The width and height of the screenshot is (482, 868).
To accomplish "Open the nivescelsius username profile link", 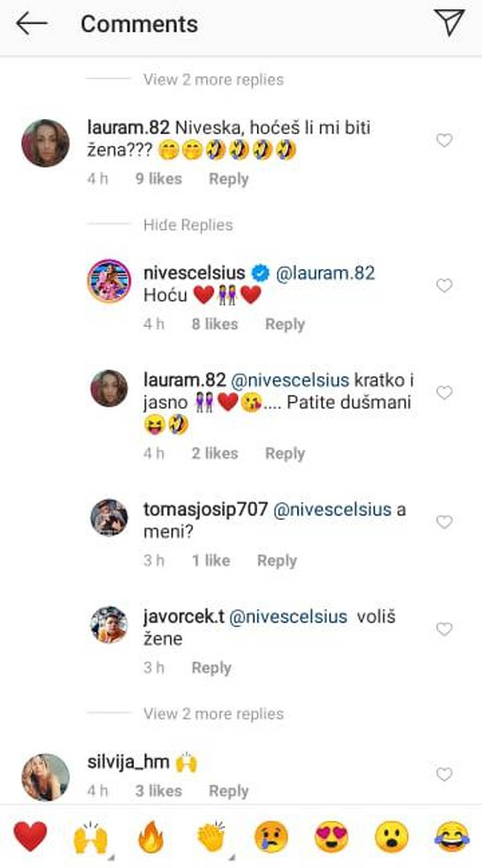I will click(194, 273).
